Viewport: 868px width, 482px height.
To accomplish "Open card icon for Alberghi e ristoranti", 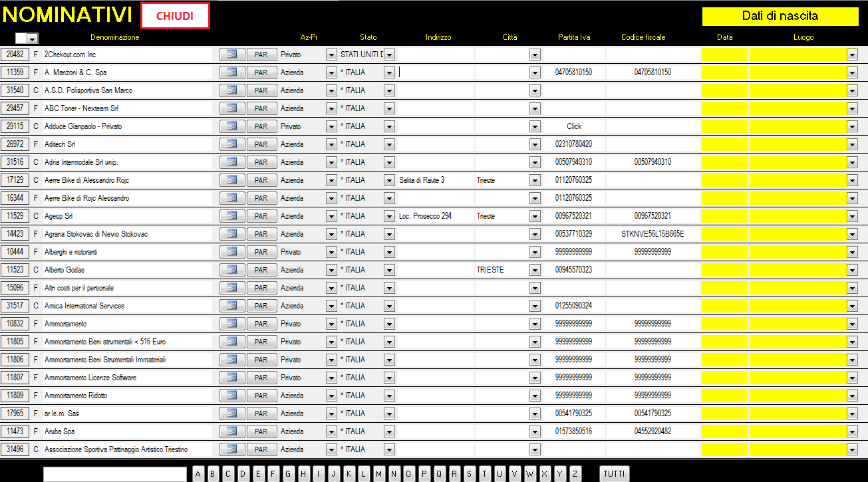I will pyautogui.click(x=232, y=252).
